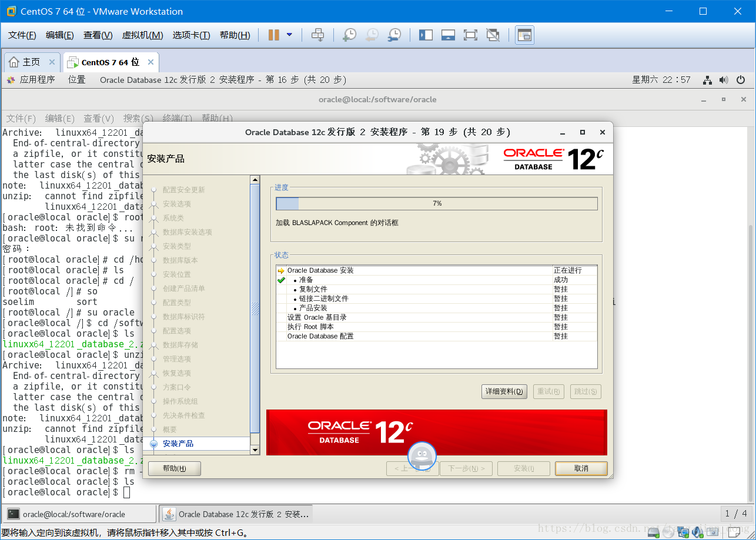Click the Oracle Database 配置 status row
The height and width of the screenshot is (540, 756).
tap(436, 336)
